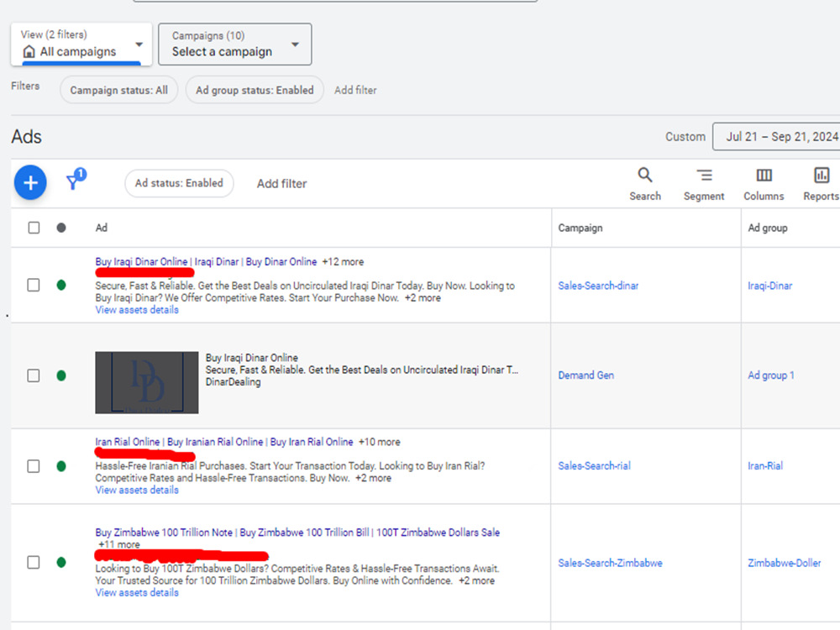
Task: Tick the select-all checkbox in header
Action: 34,228
